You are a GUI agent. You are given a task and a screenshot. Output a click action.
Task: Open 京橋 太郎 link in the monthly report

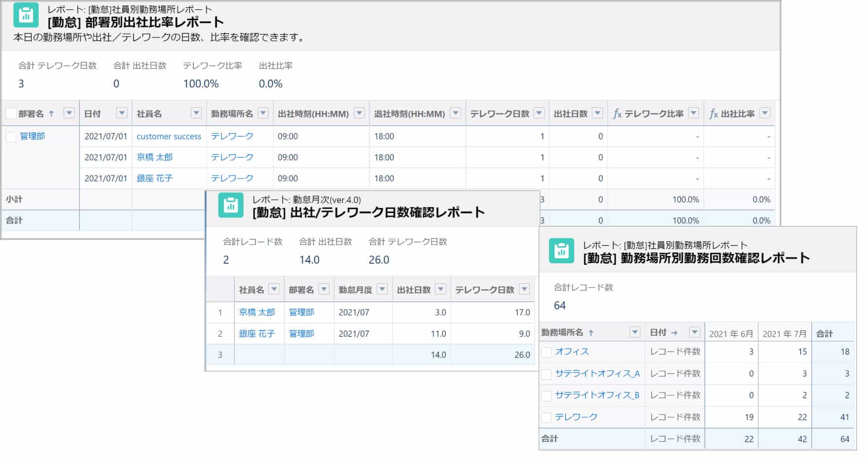tap(256, 312)
